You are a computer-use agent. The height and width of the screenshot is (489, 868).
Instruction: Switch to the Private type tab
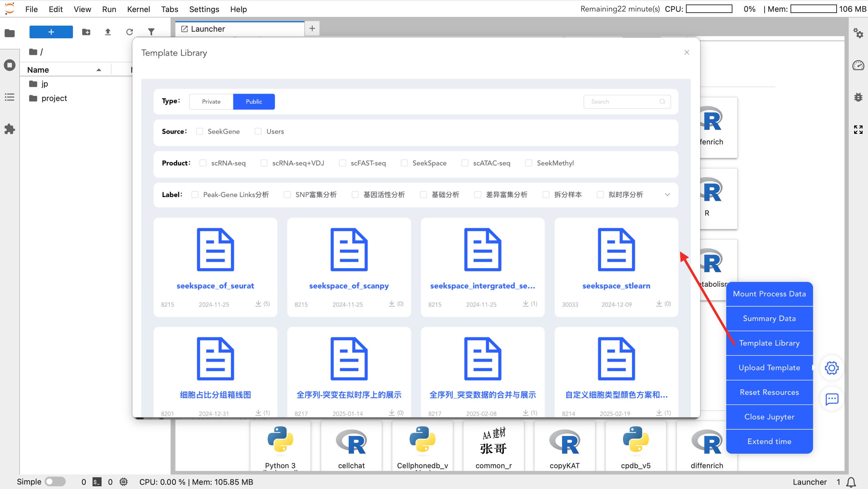[211, 102]
